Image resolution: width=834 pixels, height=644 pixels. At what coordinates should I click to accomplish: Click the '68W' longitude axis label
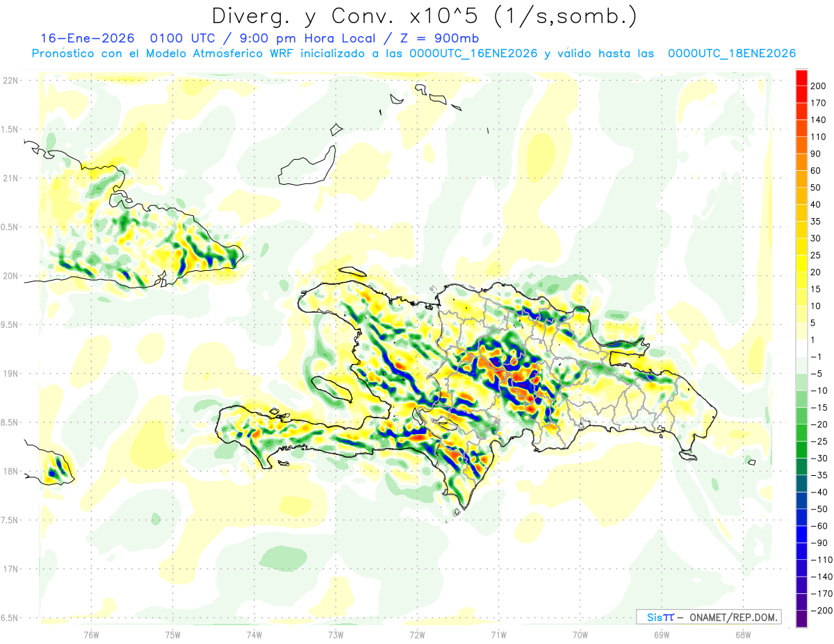743,634
